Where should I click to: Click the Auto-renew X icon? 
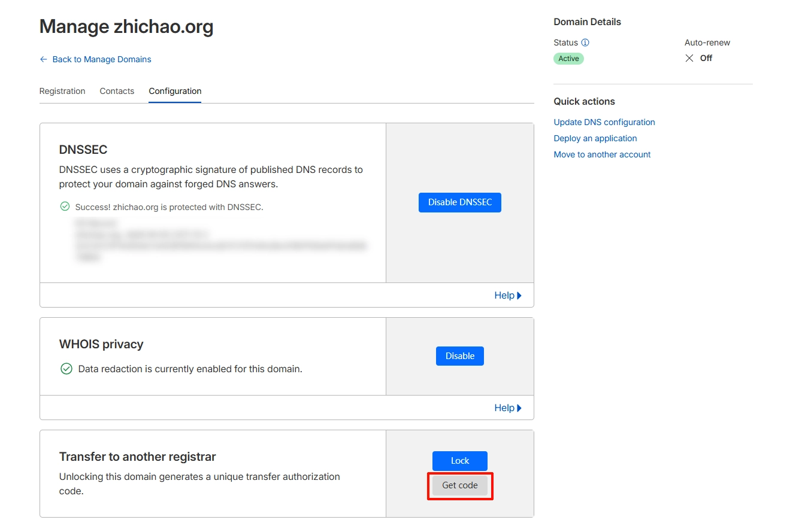pyautogui.click(x=689, y=58)
